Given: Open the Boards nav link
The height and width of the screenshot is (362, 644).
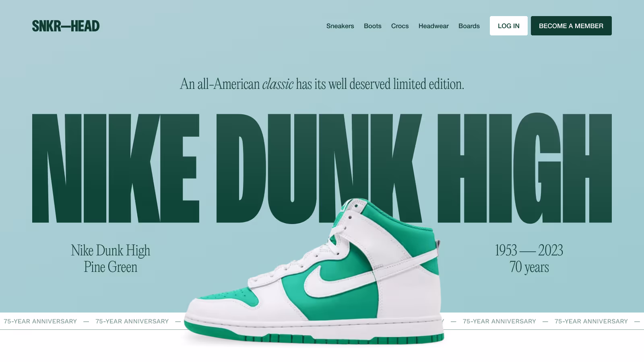Looking at the screenshot, I should (469, 26).
